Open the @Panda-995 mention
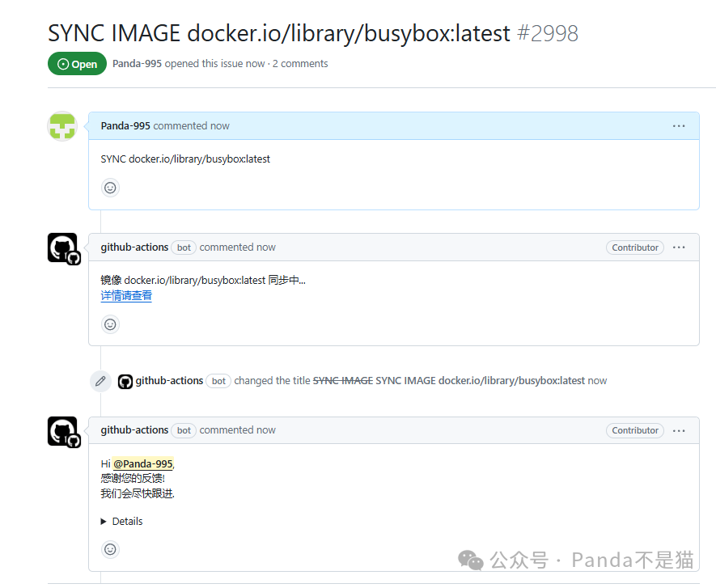 click(x=143, y=463)
